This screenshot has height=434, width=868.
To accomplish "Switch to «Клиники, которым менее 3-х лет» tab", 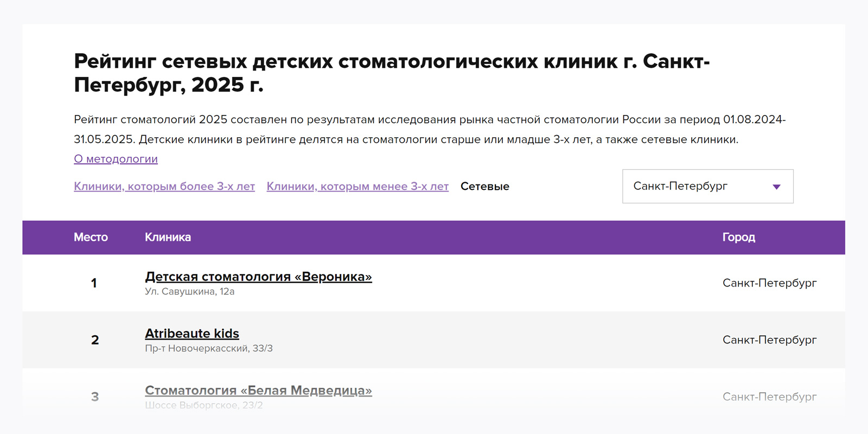I will [357, 186].
